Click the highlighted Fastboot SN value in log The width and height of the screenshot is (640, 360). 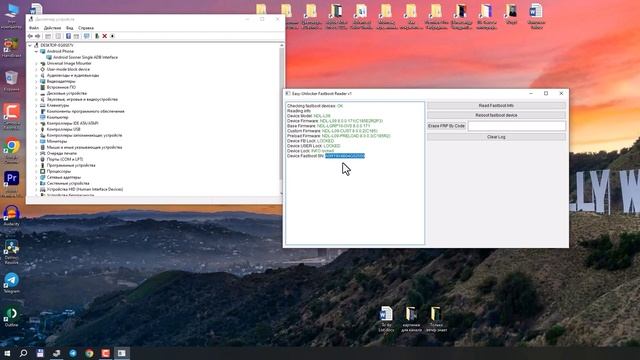(x=345, y=156)
